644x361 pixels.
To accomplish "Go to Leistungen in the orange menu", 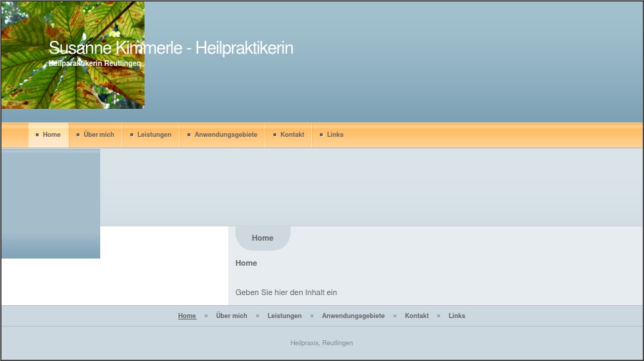I will click(154, 135).
